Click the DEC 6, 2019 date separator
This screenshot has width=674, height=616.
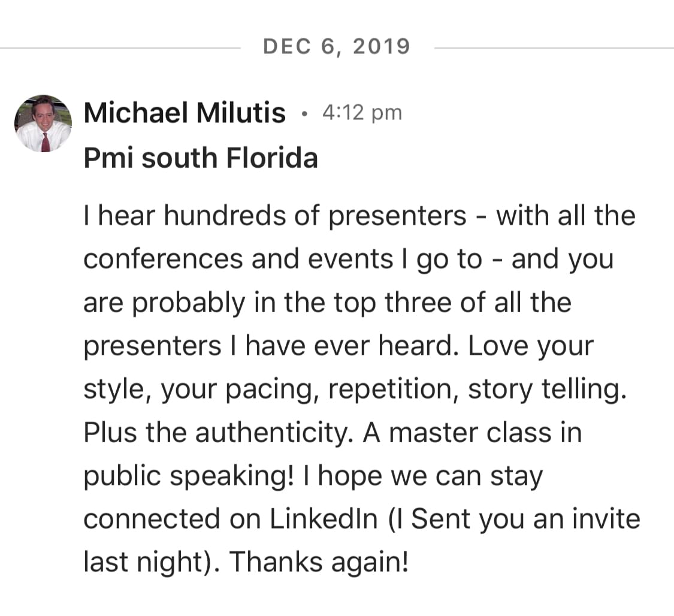337,47
